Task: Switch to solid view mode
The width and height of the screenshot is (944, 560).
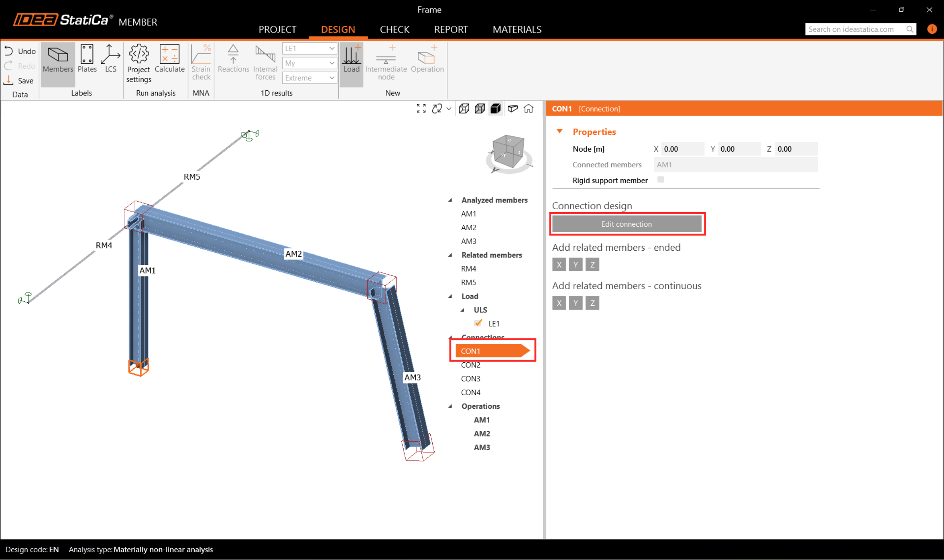Action: (x=496, y=108)
